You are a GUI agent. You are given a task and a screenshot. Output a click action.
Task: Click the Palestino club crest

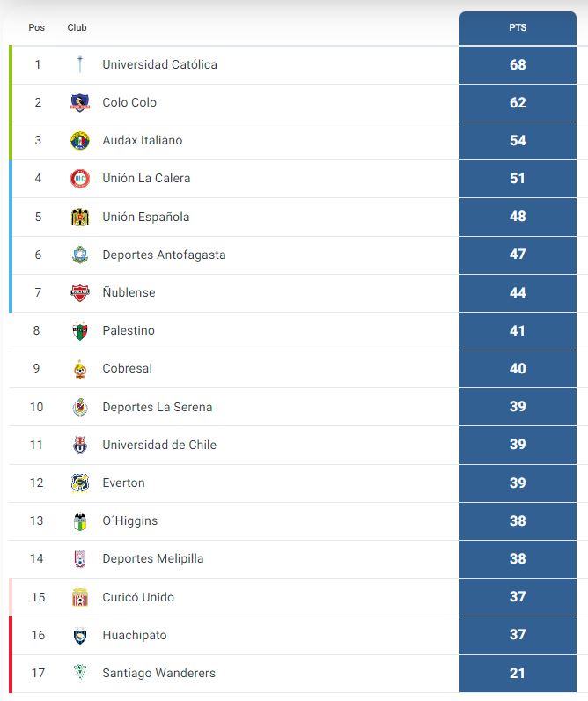pos(80,331)
